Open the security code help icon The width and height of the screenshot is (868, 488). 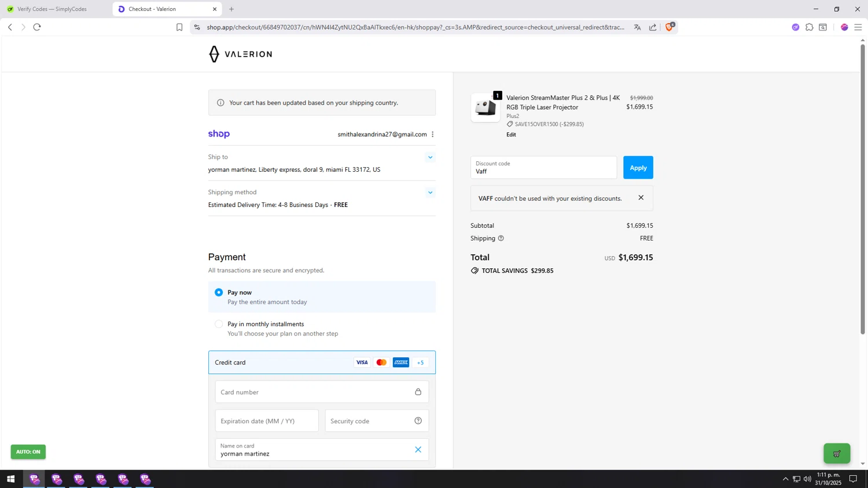click(418, 421)
